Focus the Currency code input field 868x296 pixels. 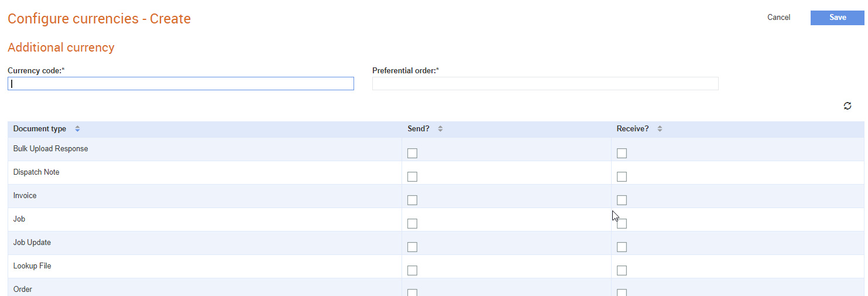point(181,84)
